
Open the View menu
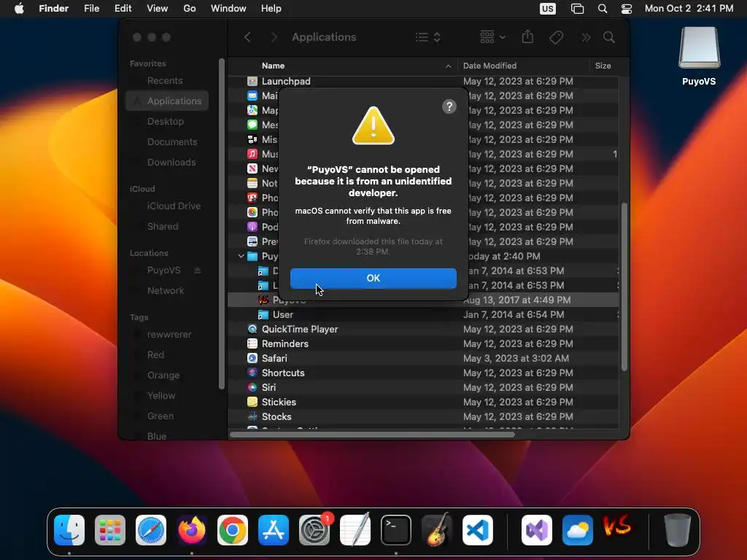point(158,9)
